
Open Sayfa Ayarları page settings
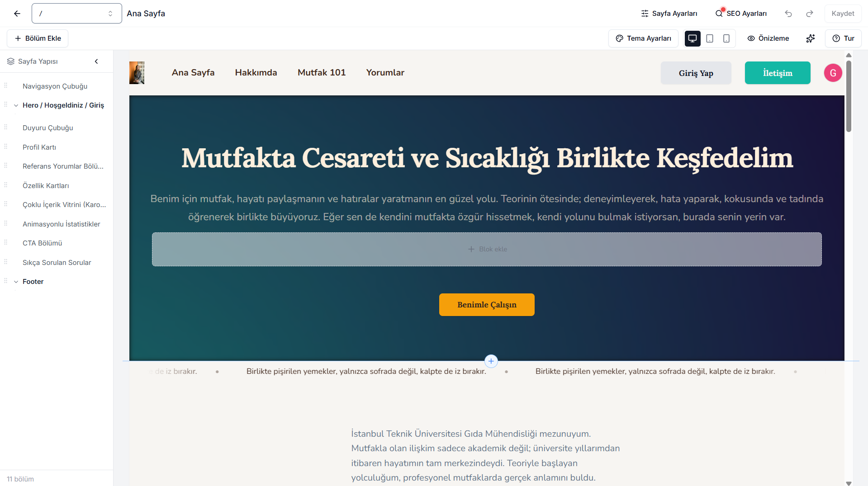tap(669, 14)
